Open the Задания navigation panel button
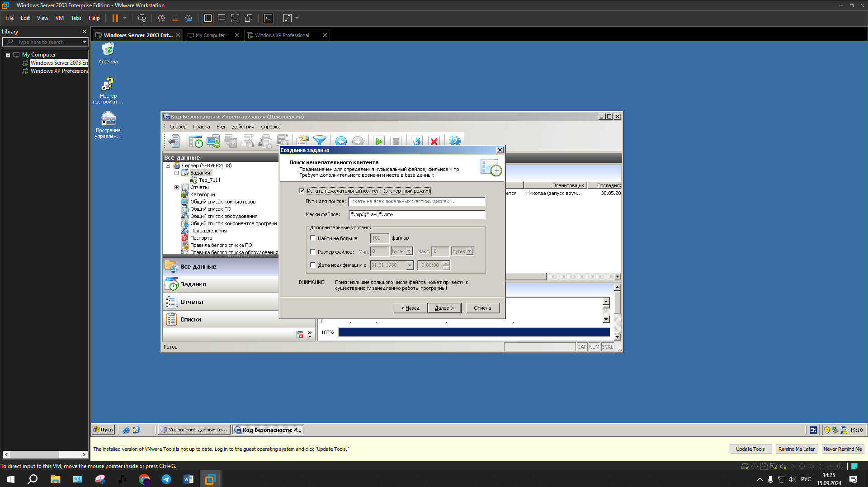Screen dimensions: 868x487 pos(221,284)
